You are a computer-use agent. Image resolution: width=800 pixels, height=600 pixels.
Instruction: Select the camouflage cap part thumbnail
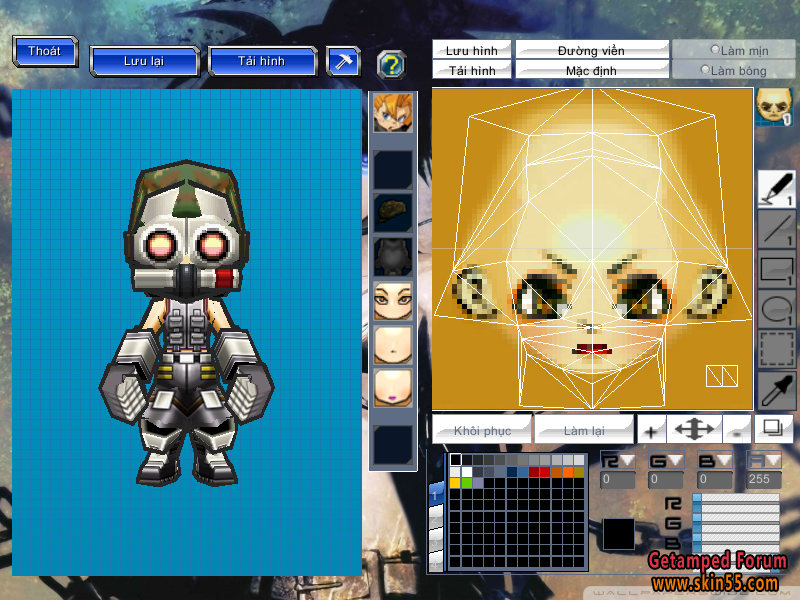(x=392, y=213)
